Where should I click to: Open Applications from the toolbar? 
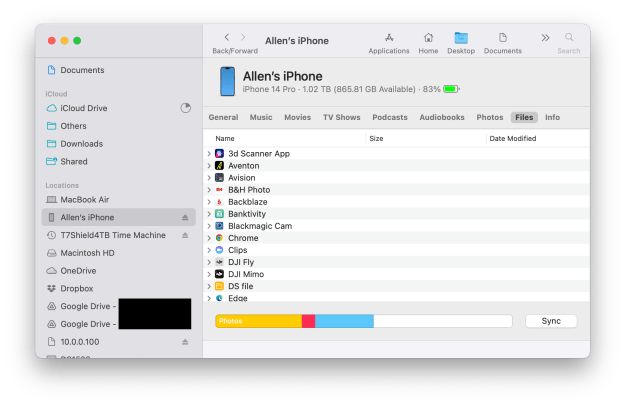point(389,38)
